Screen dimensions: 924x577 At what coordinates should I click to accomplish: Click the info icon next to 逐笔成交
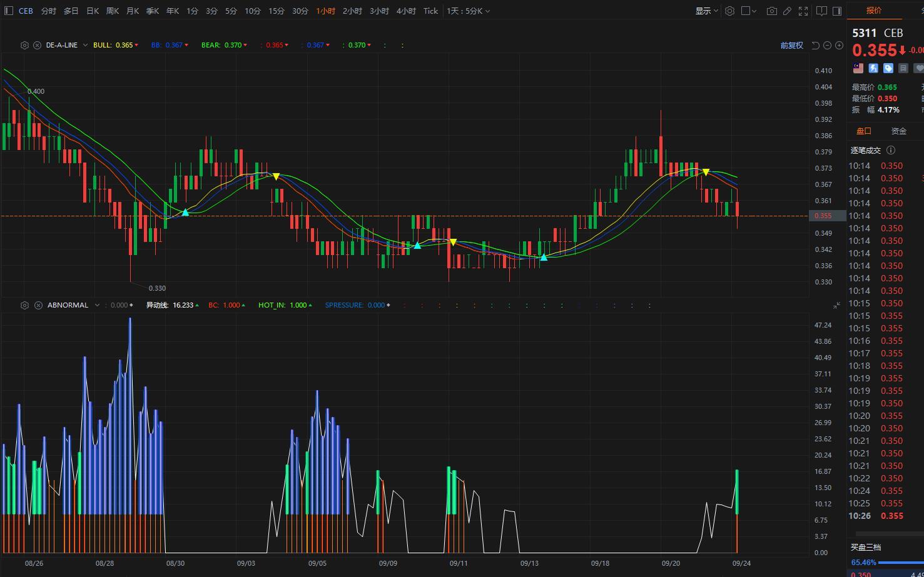[x=891, y=150]
